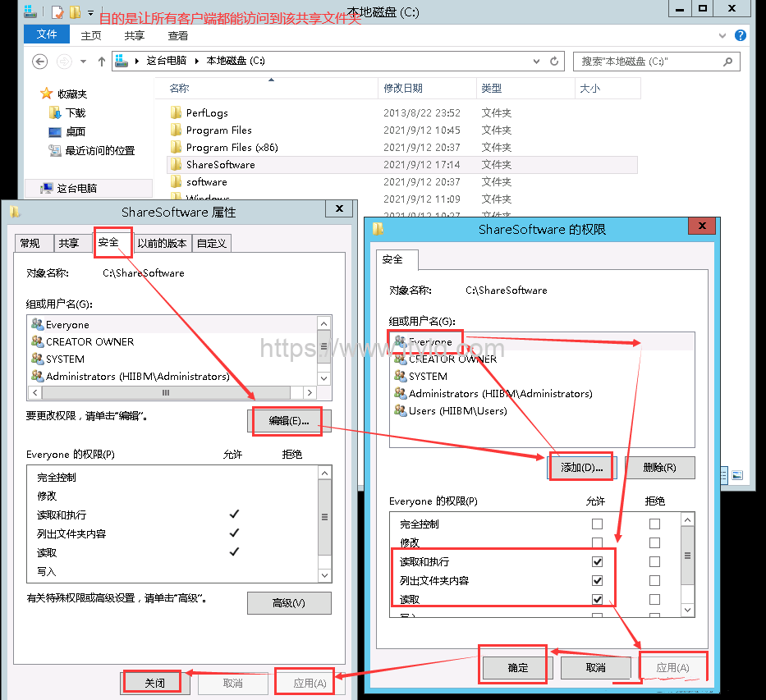Switch to the 共享 tab in properties

click(x=68, y=243)
